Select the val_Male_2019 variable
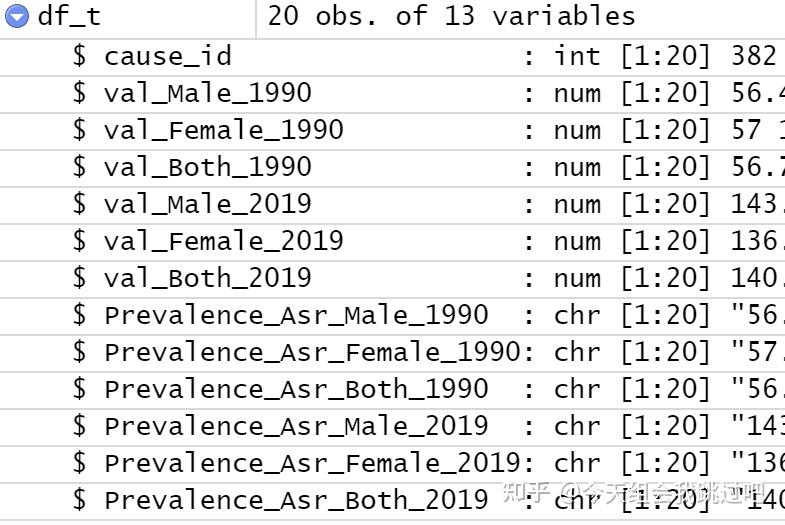 tap(207, 204)
